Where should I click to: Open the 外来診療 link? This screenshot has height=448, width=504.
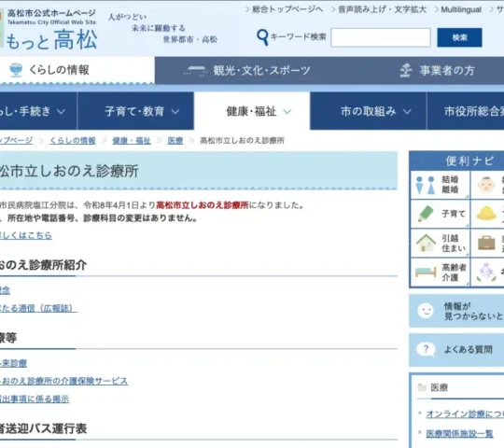(13, 363)
